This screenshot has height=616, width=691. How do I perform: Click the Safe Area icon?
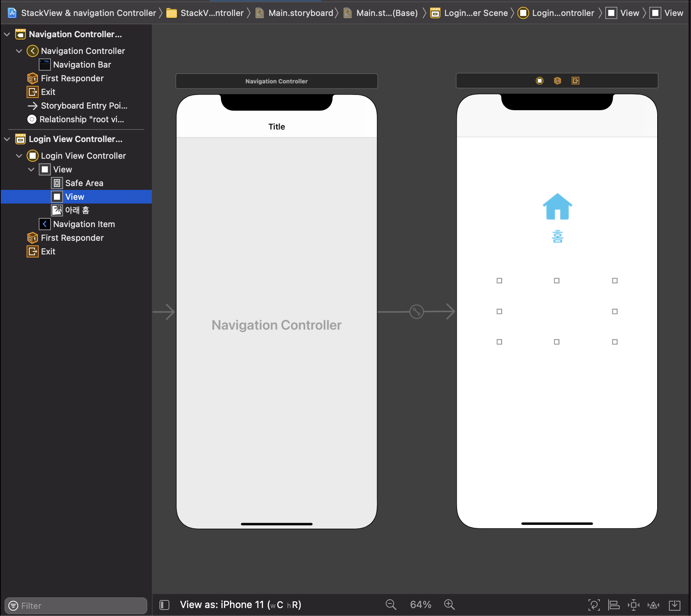57,183
